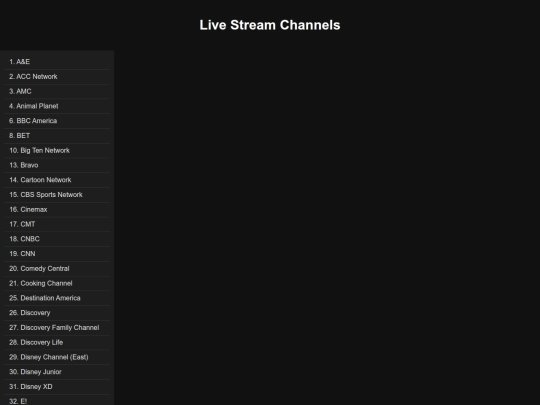Open the 16. Cinemax channel
The width and height of the screenshot is (540, 405).
point(57,210)
